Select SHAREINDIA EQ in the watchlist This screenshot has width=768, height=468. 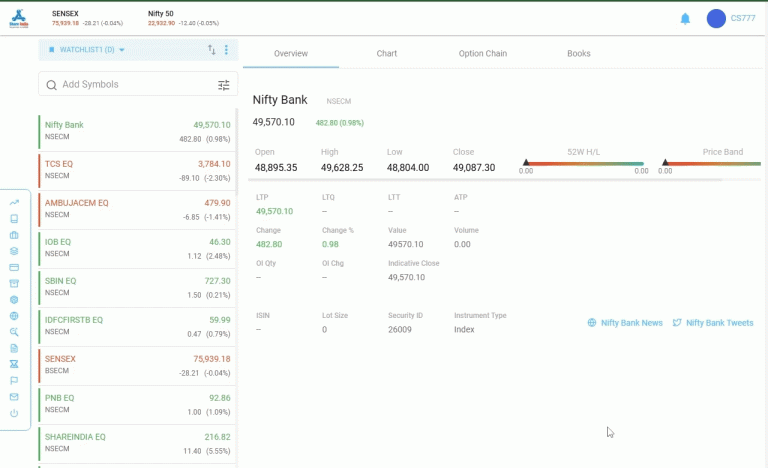(x=137, y=443)
